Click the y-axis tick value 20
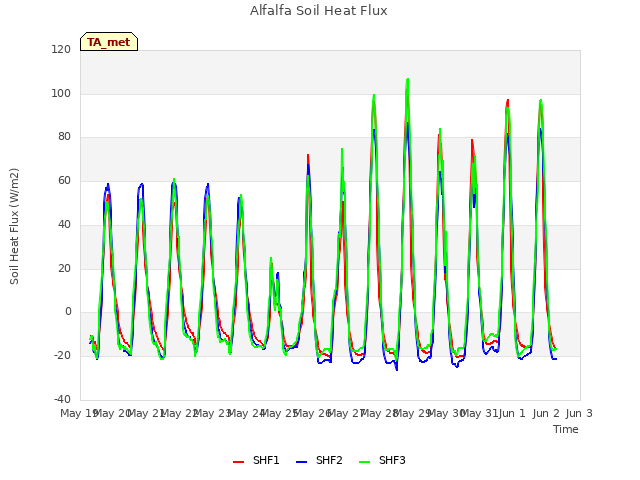This screenshot has height=480, width=640. click(64, 268)
